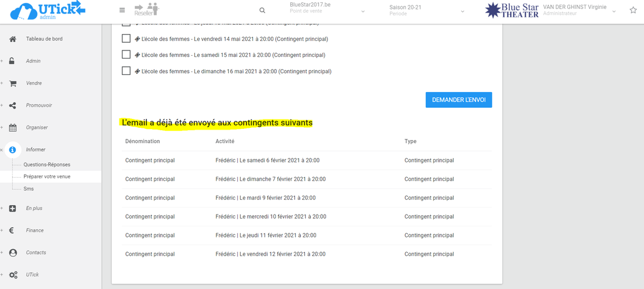Click the hamburger menu icon

[122, 11]
